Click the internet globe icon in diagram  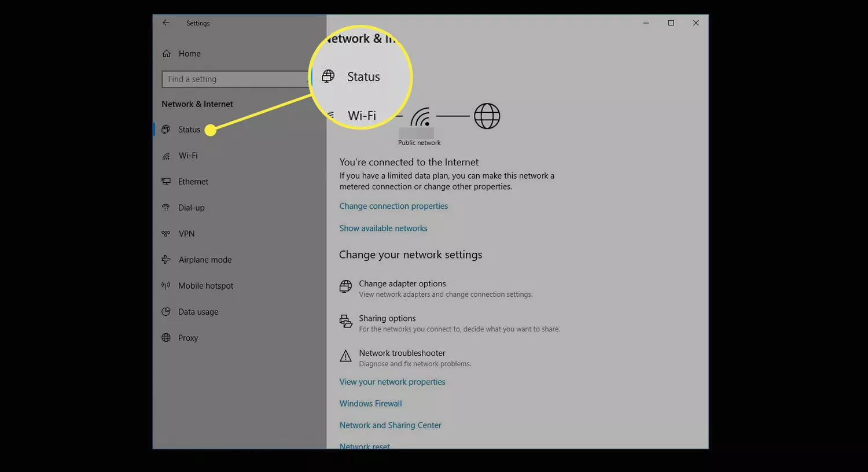pyautogui.click(x=487, y=116)
